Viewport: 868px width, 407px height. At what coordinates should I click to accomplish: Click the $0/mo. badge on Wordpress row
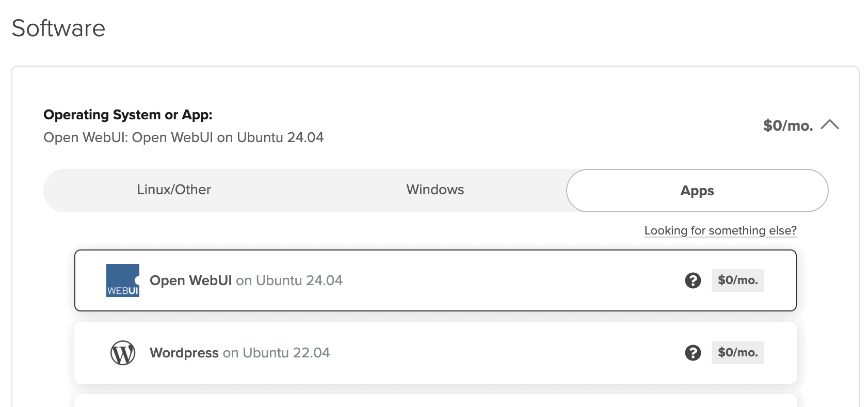click(x=737, y=353)
